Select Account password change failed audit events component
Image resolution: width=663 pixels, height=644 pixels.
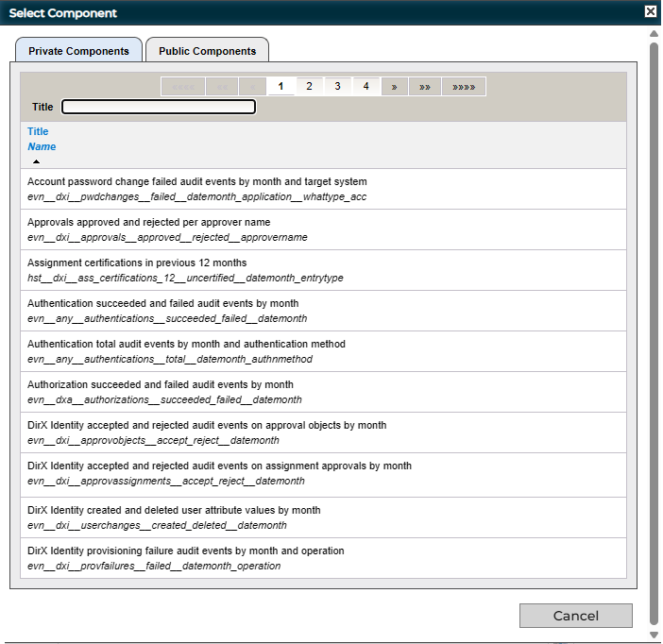[196, 181]
